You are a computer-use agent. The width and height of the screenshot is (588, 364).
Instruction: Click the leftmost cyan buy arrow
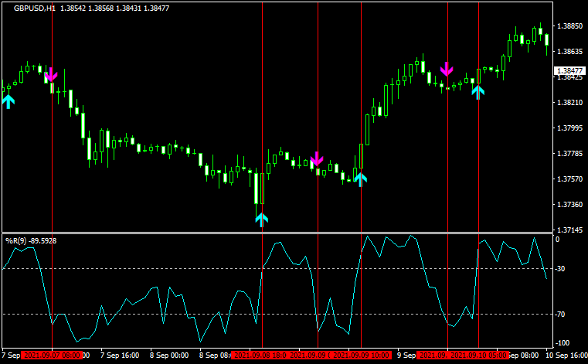pyautogui.click(x=8, y=100)
